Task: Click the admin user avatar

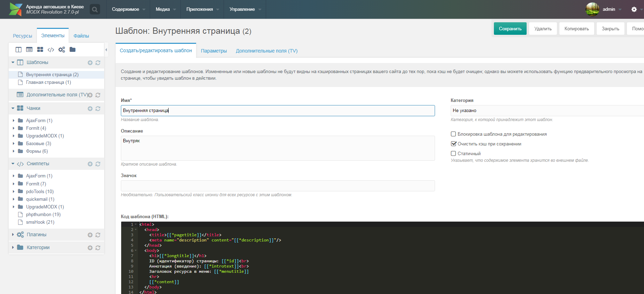Action: (x=592, y=9)
